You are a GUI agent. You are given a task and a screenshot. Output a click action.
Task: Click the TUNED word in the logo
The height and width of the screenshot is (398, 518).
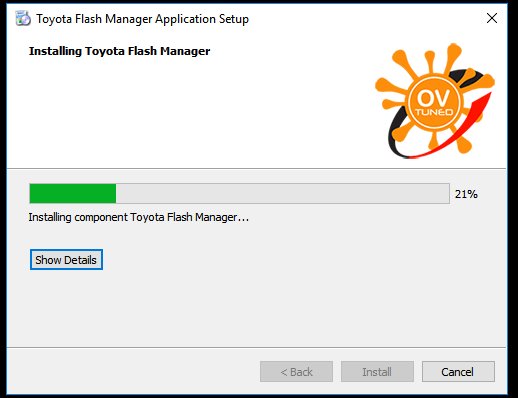[434, 112]
